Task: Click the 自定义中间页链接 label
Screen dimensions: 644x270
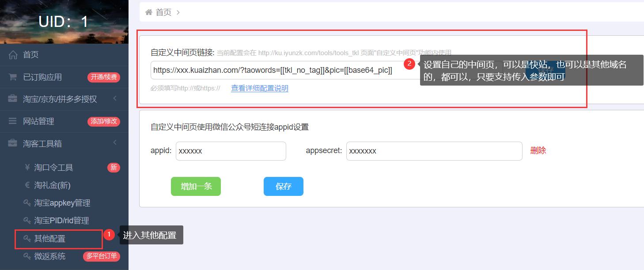Action: tap(182, 52)
